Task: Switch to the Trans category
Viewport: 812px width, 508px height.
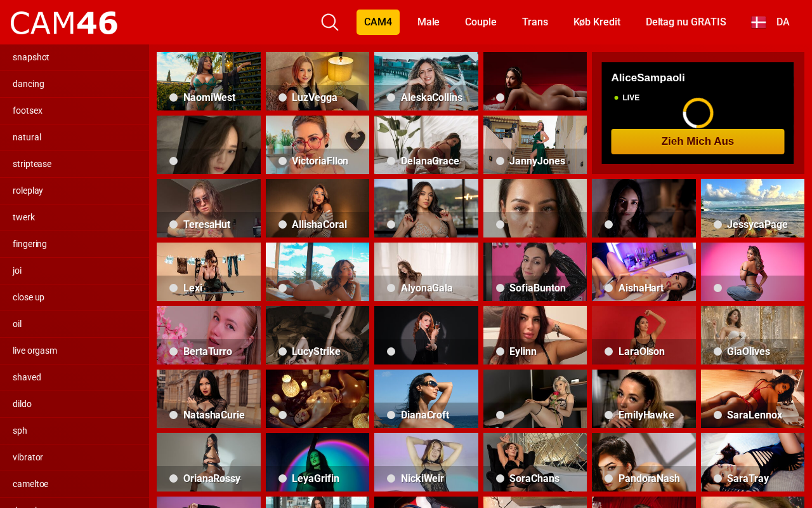Action: pos(535,22)
